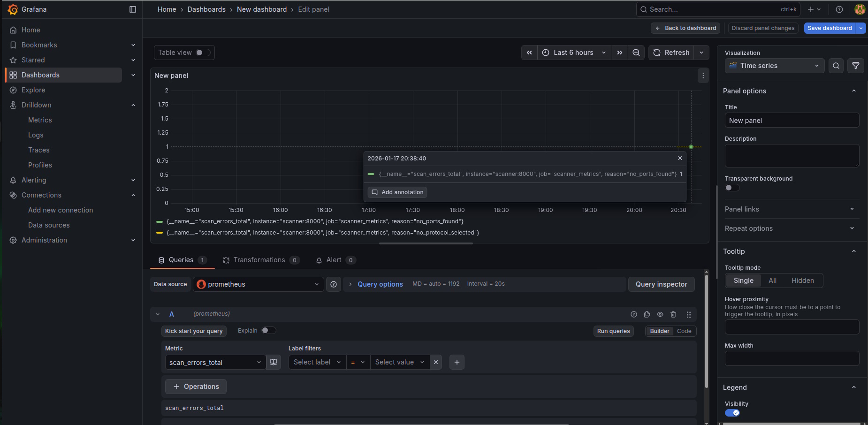
Task: Open the Select value dropdown
Action: coord(400,362)
